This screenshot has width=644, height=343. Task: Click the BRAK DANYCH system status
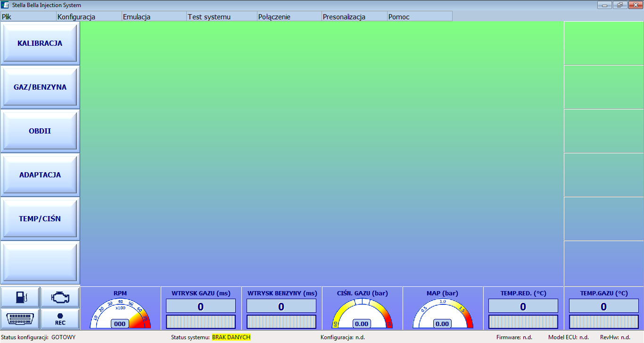coord(231,337)
